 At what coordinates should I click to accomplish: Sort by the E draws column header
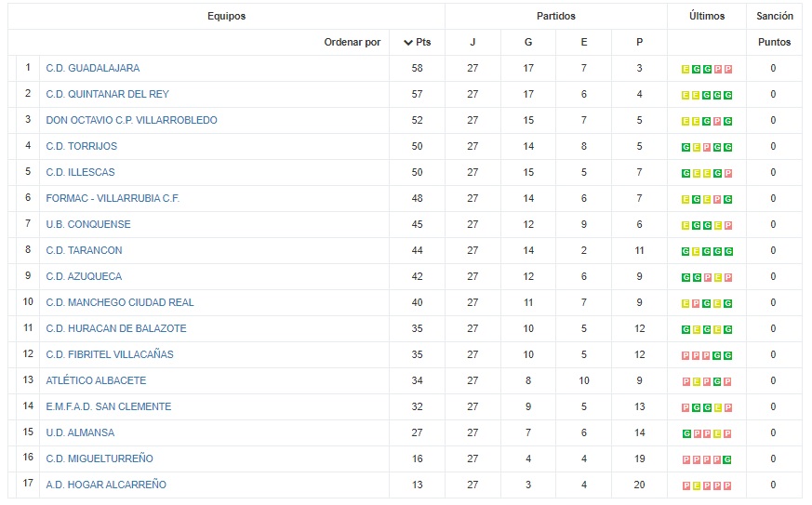click(x=584, y=42)
